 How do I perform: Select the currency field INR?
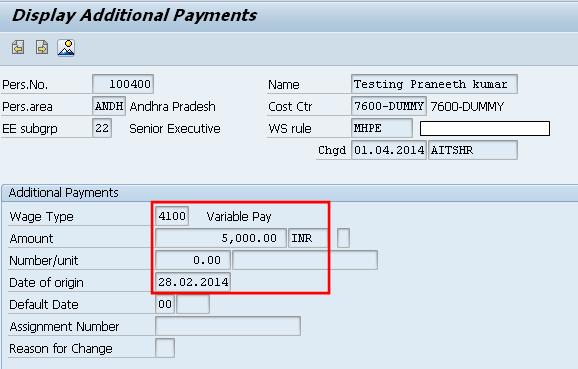[x=308, y=238]
